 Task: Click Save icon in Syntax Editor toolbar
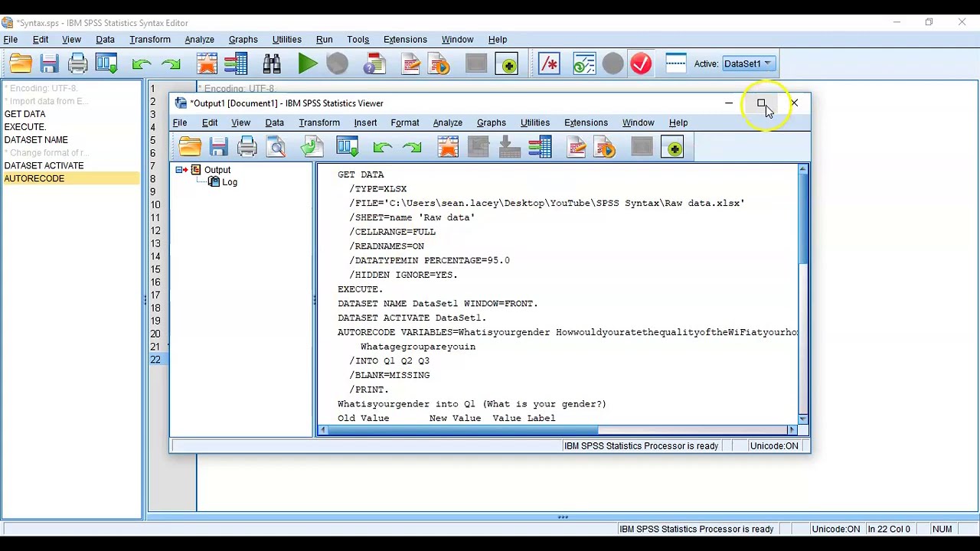click(x=50, y=64)
